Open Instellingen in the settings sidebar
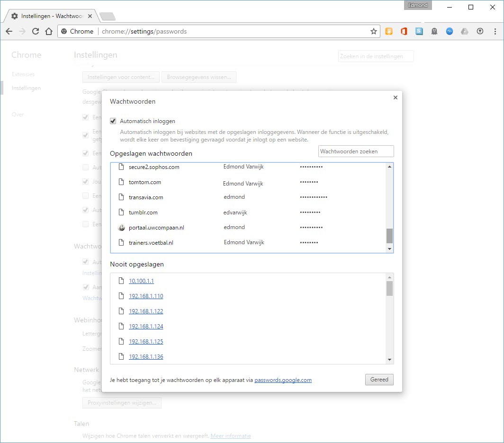The width and height of the screenshot is (504, 443). click(26, 88)
